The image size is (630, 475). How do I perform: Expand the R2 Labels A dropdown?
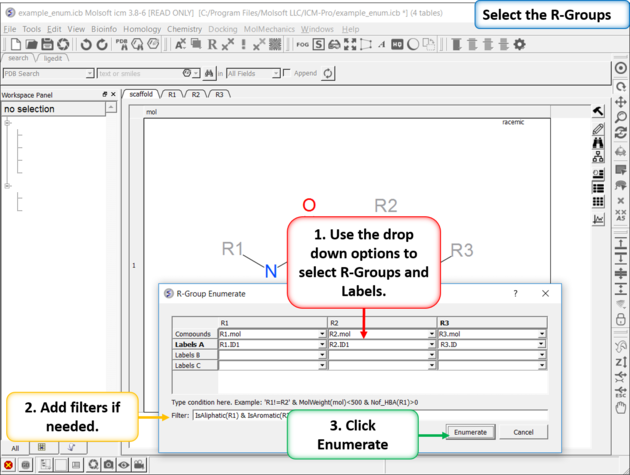[432, 344]
